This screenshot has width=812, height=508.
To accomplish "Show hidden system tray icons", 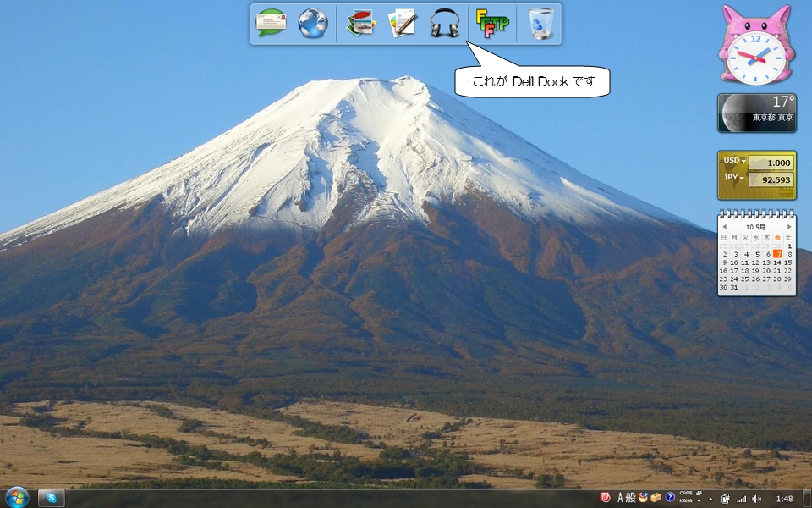I will pyautogui.click(x=710, y=499).
